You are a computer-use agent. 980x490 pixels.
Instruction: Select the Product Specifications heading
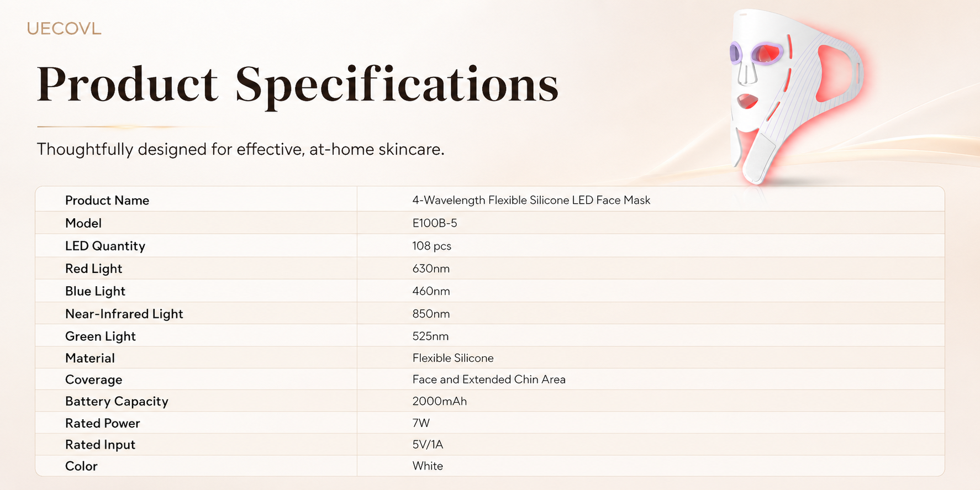click(x=297, y=85)
